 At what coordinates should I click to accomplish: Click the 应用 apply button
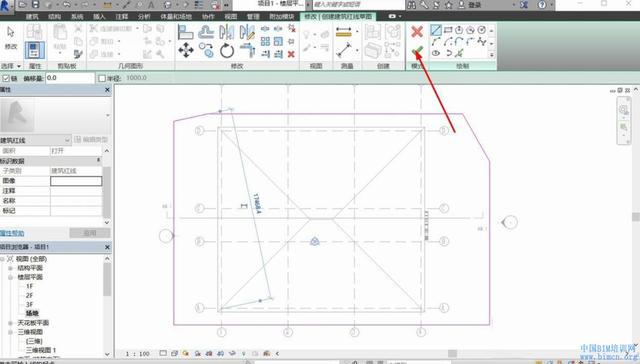coord(89,233)
